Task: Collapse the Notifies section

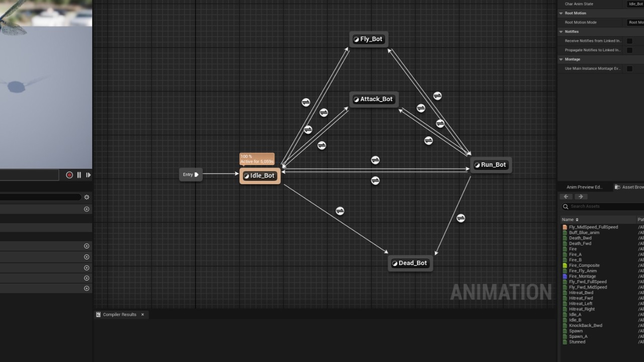Action: 561,31
